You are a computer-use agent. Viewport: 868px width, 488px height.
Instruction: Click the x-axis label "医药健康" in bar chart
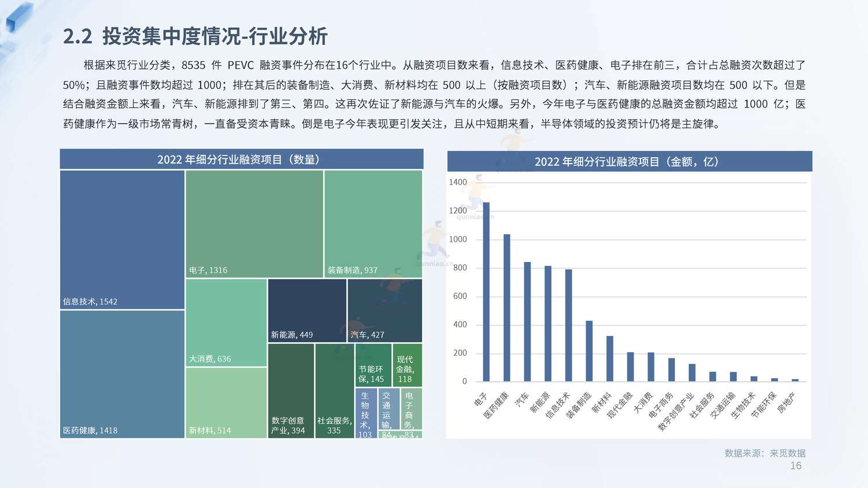tap(496, 405)
